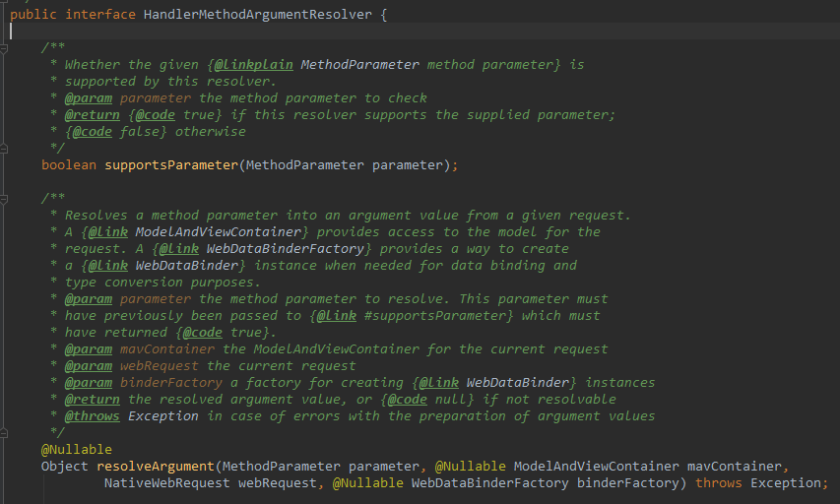
Task: Click Exception in the @throws Javadoc line
Action: click(x=162, y=416)
